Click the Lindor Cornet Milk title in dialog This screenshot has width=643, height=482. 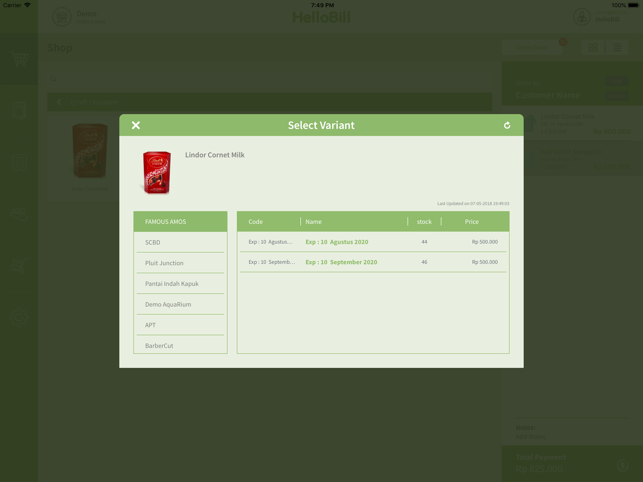(214, 155)
